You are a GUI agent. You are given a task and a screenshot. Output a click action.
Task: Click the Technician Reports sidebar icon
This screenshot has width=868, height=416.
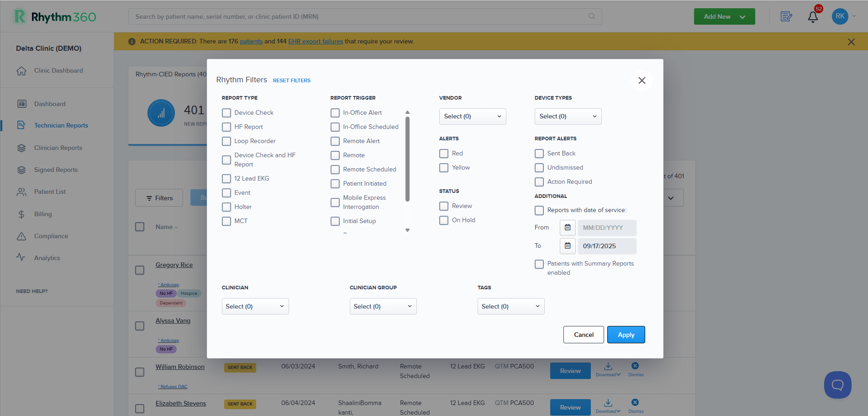coord(21,125)
